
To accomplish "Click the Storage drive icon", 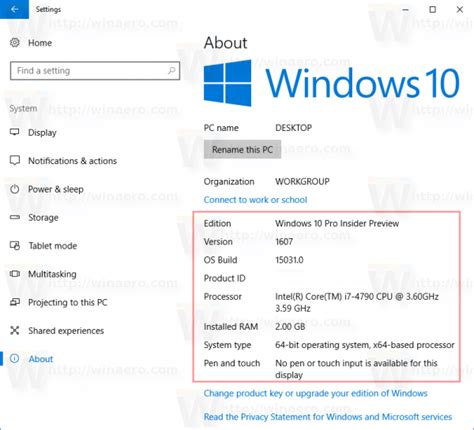I will pyautogui.click(x=15, y=217).
